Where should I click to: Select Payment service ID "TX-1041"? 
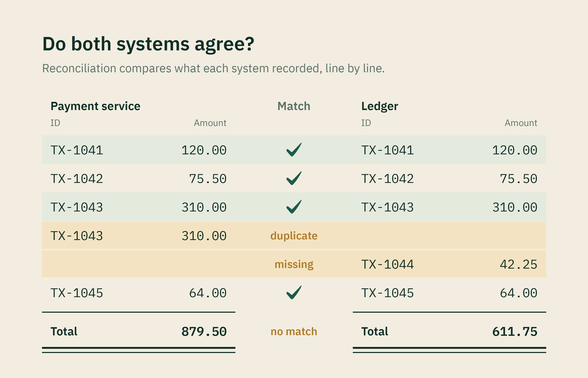tap(77, 150)
